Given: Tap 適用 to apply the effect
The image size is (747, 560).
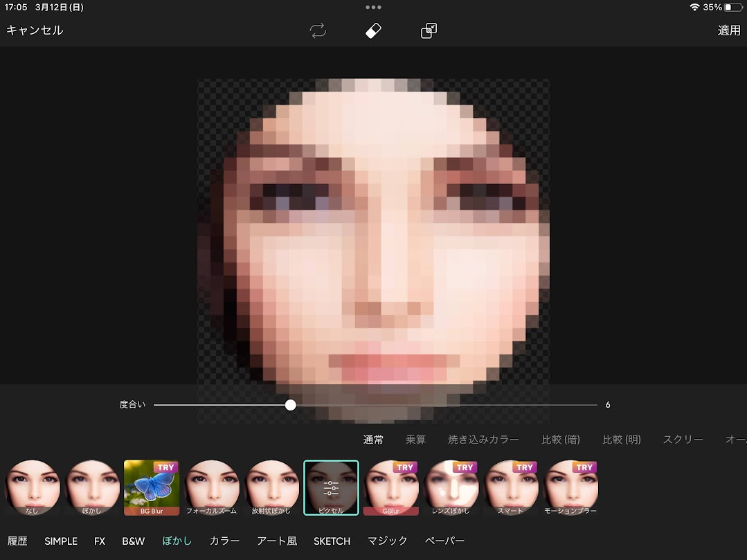Looking at the screenshot, I should (x=729, y=30).
